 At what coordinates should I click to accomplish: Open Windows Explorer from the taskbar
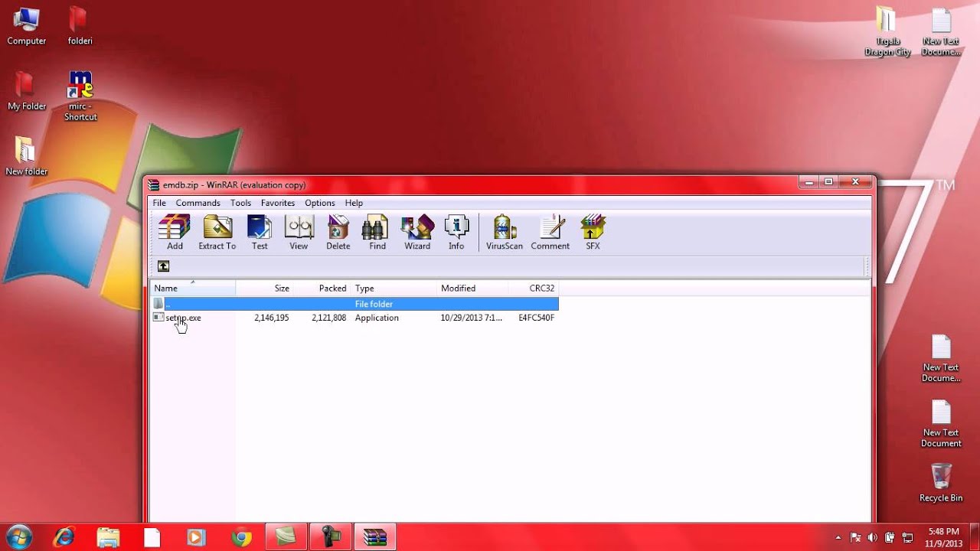108,537
